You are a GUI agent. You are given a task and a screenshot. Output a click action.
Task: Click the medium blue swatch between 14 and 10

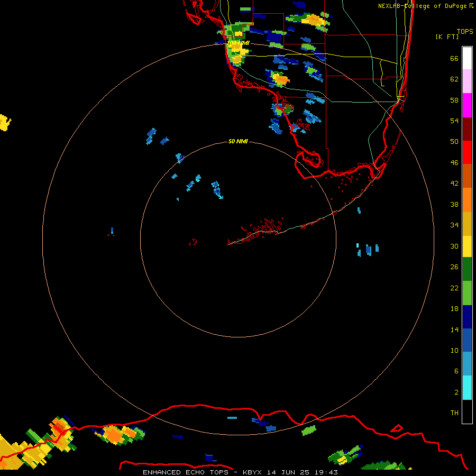(x=467, y=340)
